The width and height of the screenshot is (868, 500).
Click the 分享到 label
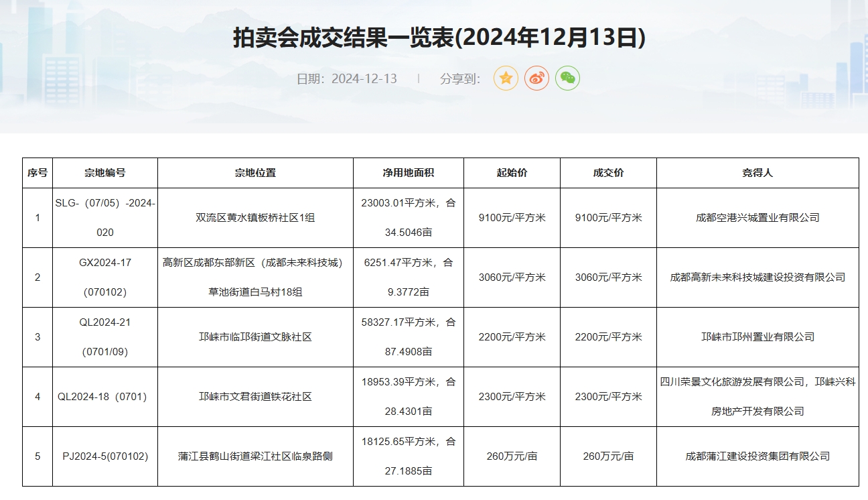point(460,78)
